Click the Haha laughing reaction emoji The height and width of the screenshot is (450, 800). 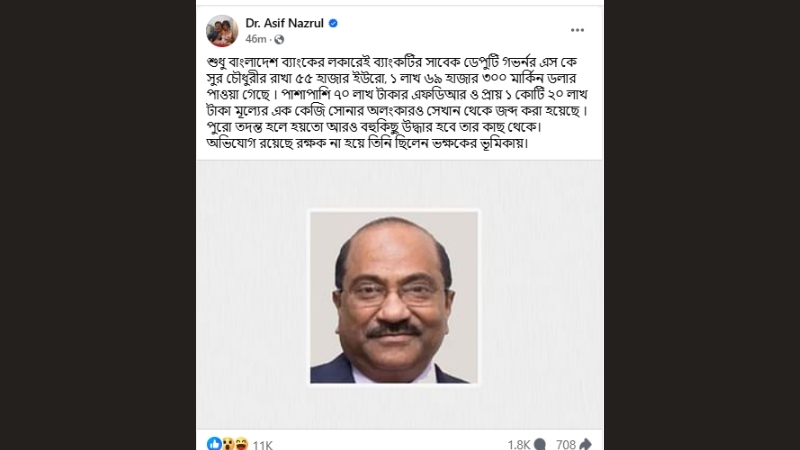(241, 444)
